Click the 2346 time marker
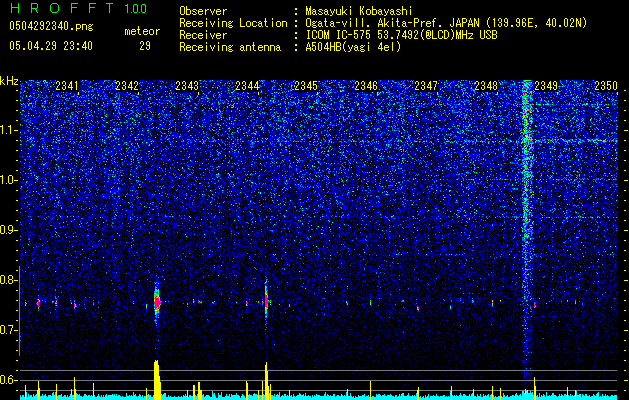 click(x=366, y=86)
